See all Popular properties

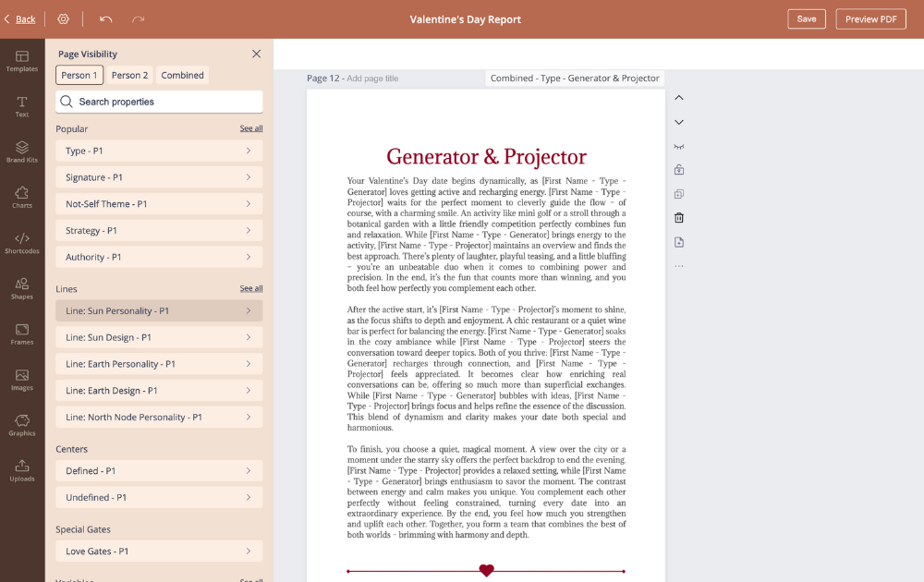tap(251, 128)
